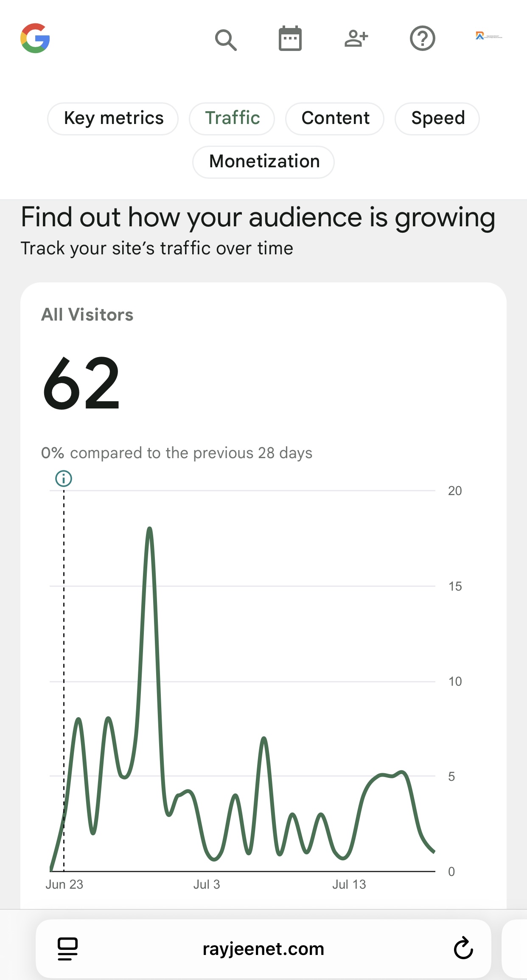Select the Traffic tab
The height and width of the screenshot is (980, 527).
point(232,118)
